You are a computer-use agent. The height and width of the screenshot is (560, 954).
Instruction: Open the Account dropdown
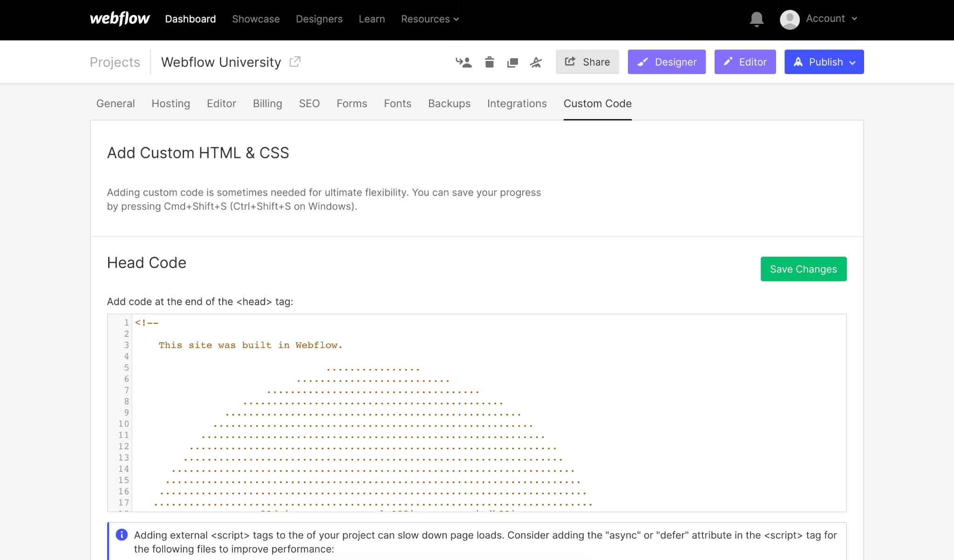[x=831, y=19]
